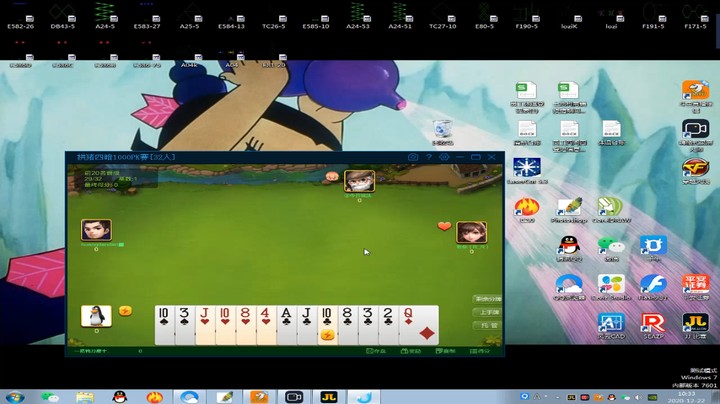Image resolution: width=720 pixels, height=404 pixels.
Task: Select the Ace of clubs card
Action: point(287,325)
